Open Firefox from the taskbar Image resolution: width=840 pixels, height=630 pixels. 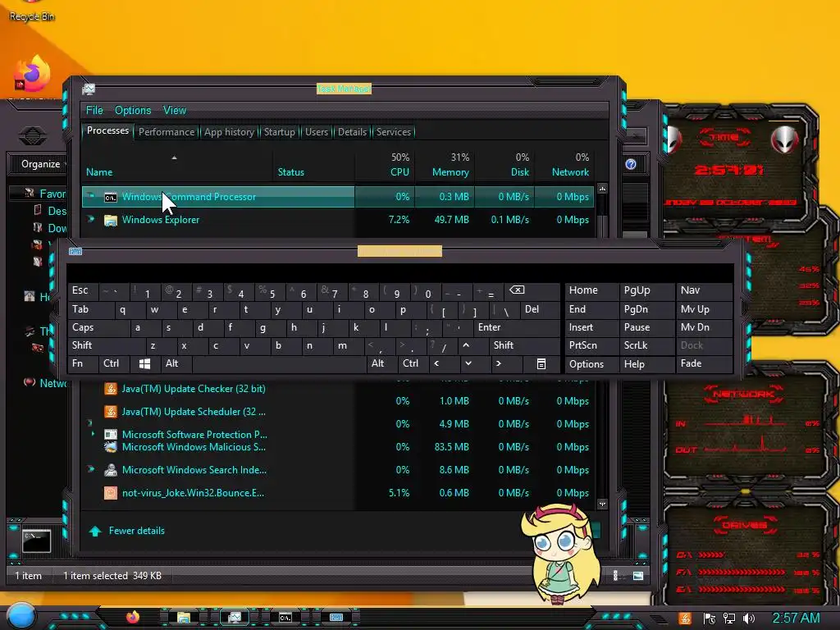click(132, 617)
